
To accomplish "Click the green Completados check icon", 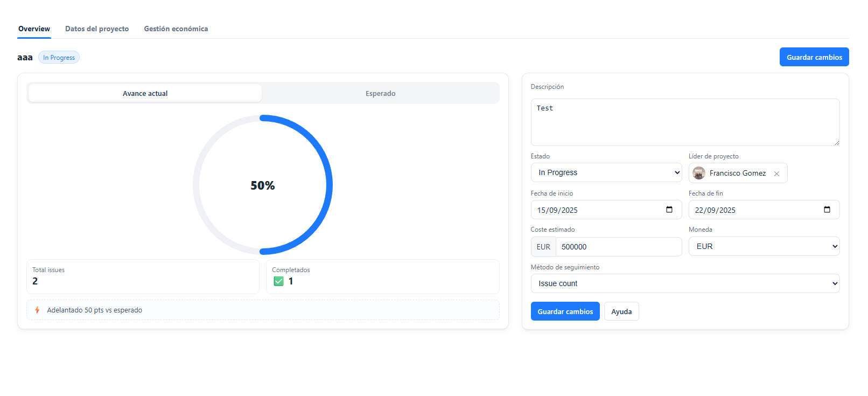I will point(278,281).
